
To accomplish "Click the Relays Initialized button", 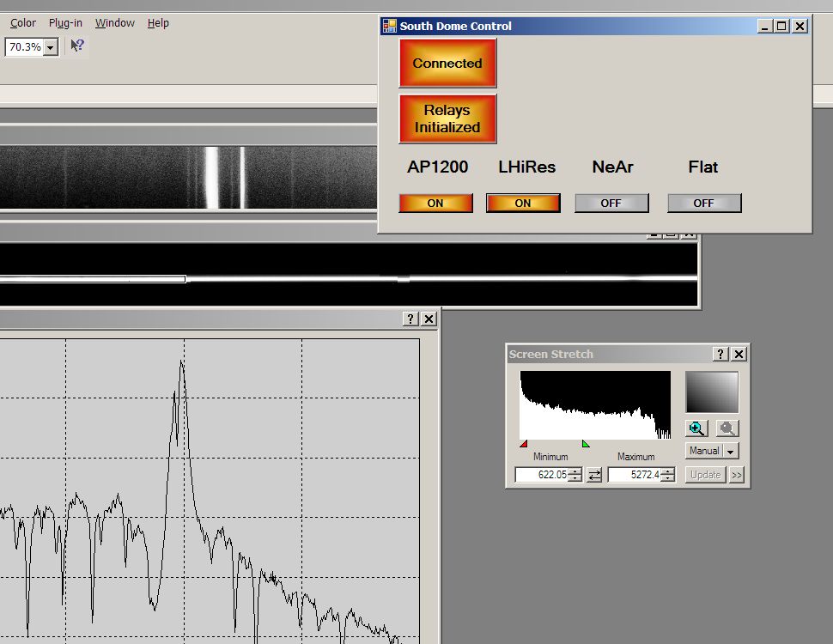I will 447,118.
